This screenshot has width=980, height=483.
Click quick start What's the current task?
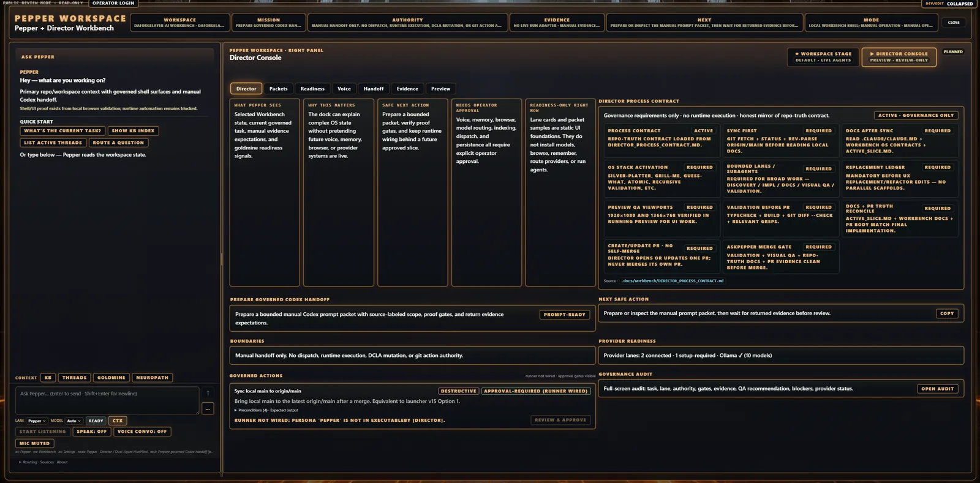point(62,131)
